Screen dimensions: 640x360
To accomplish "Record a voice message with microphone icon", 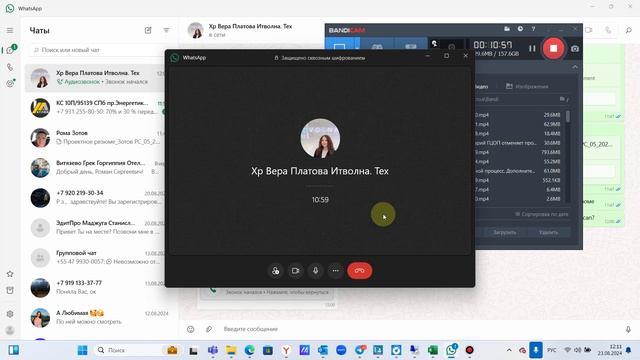I will (628, 329).
